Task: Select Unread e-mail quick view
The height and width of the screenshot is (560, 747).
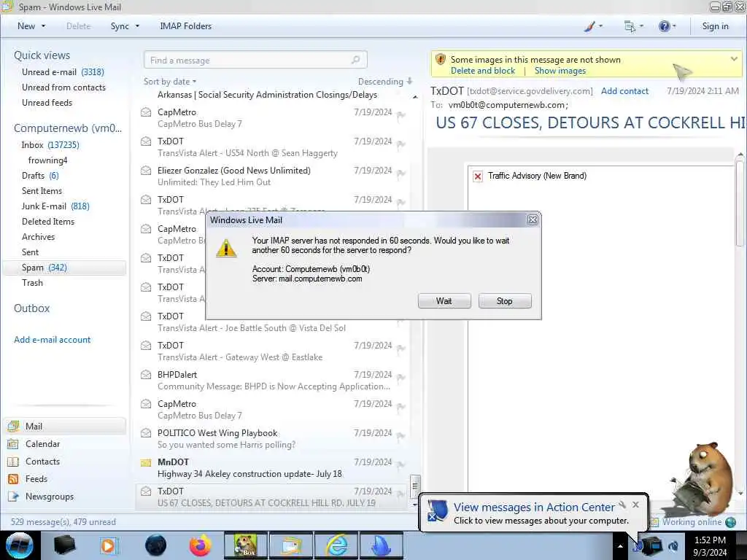Action: coord(63,72)
